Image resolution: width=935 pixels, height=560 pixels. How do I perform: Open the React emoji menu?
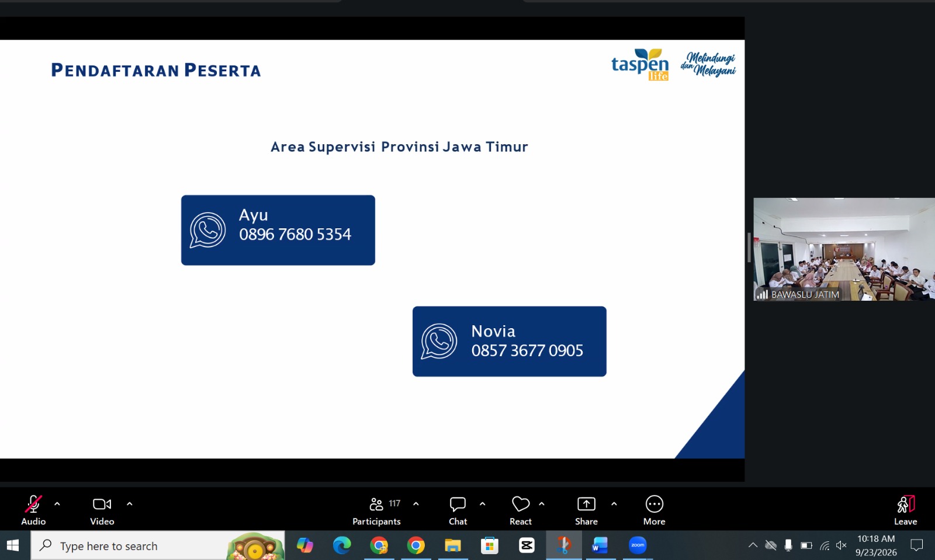(521, 510)
